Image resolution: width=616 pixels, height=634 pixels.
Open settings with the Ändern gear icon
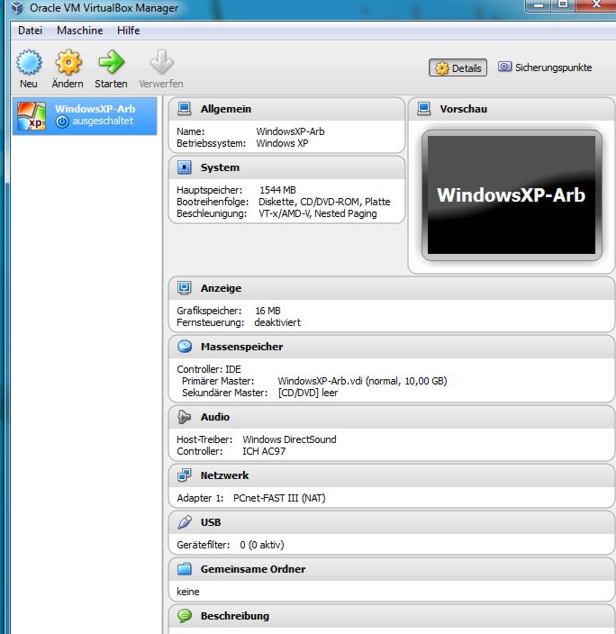click(x=68, y=62)
